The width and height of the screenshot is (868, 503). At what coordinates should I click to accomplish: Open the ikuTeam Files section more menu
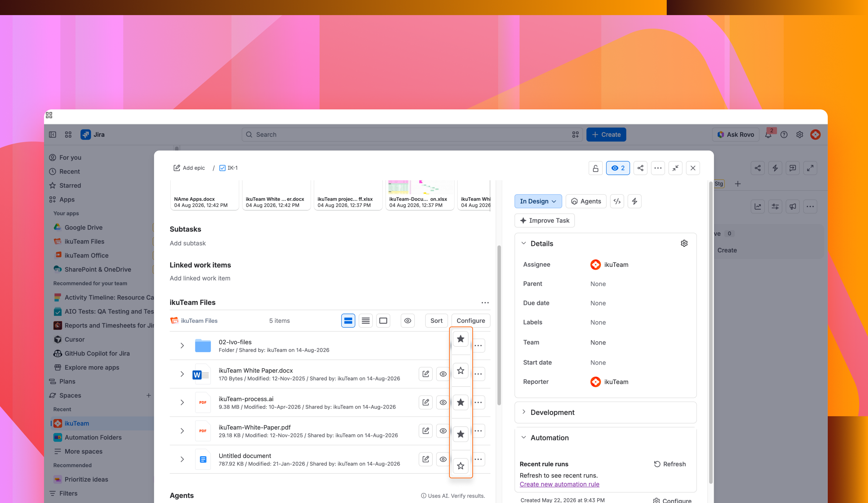pos(485,303)
